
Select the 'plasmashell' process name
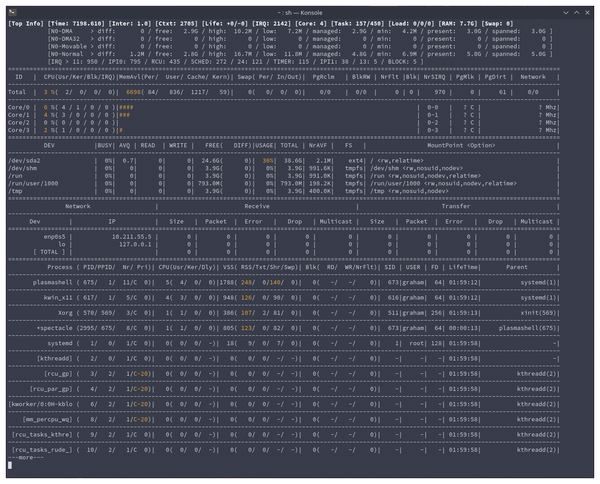(52, 282)
